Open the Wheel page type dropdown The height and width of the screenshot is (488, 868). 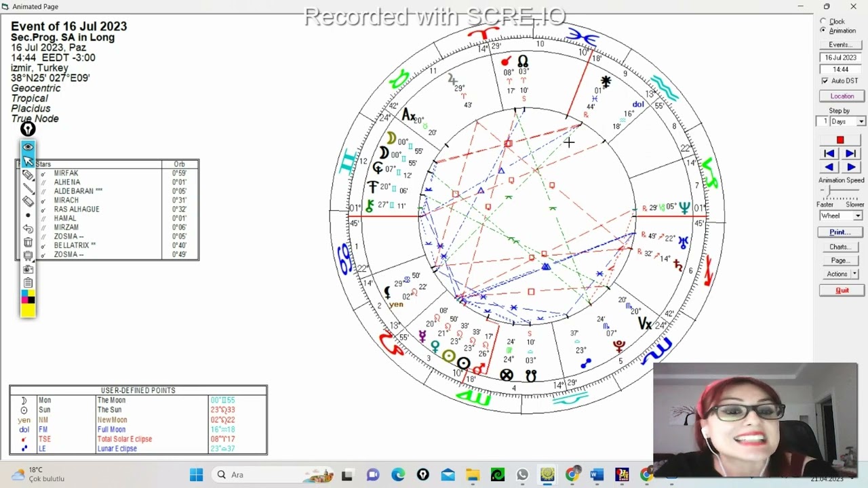841,216
